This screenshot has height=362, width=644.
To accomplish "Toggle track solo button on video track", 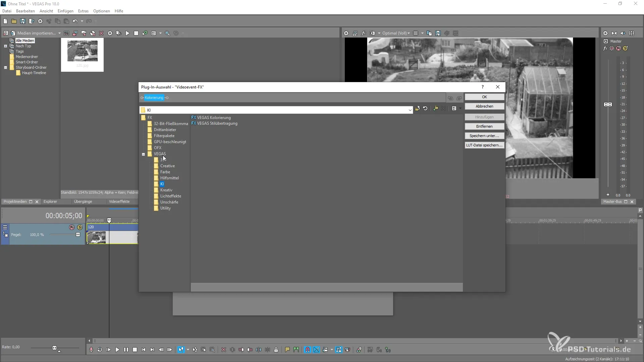I will coord(80,227).
